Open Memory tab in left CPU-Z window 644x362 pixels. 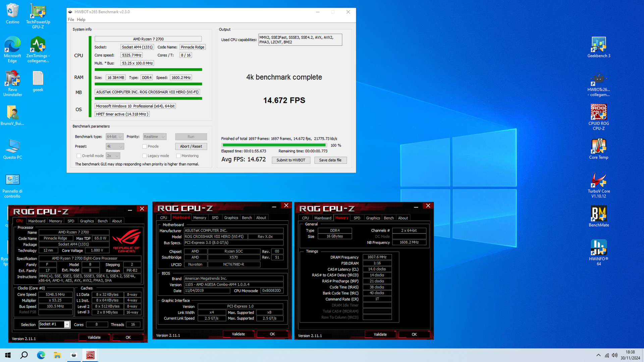click(55, 221)
